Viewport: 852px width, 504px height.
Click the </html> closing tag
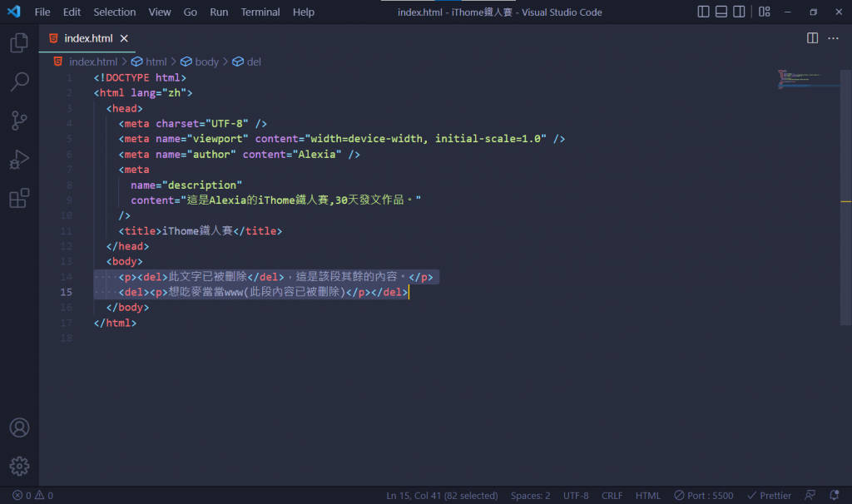115,323
